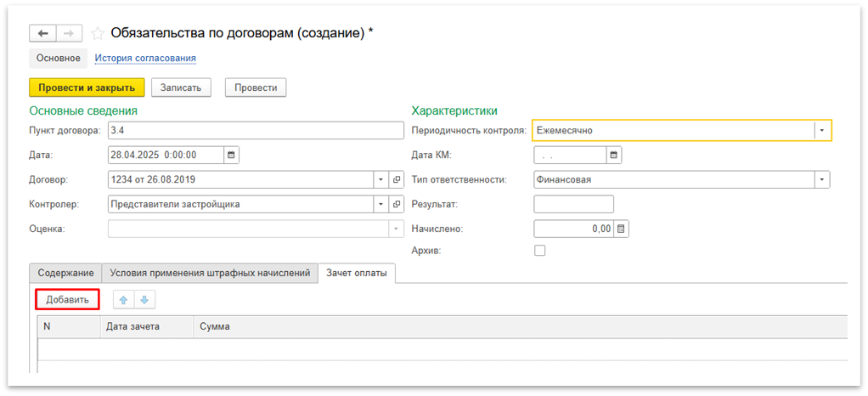
Task: Click the forward navigation arrow
Action: click(70, 33)
